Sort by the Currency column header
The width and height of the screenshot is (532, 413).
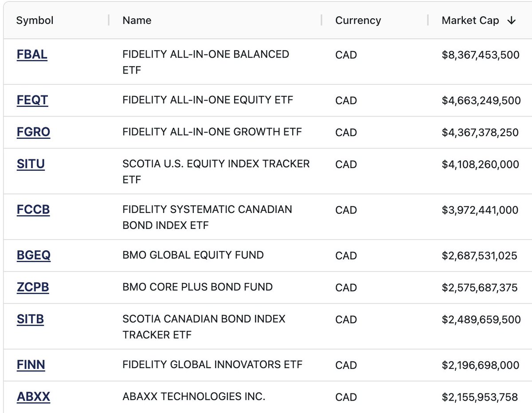point(358,20)
